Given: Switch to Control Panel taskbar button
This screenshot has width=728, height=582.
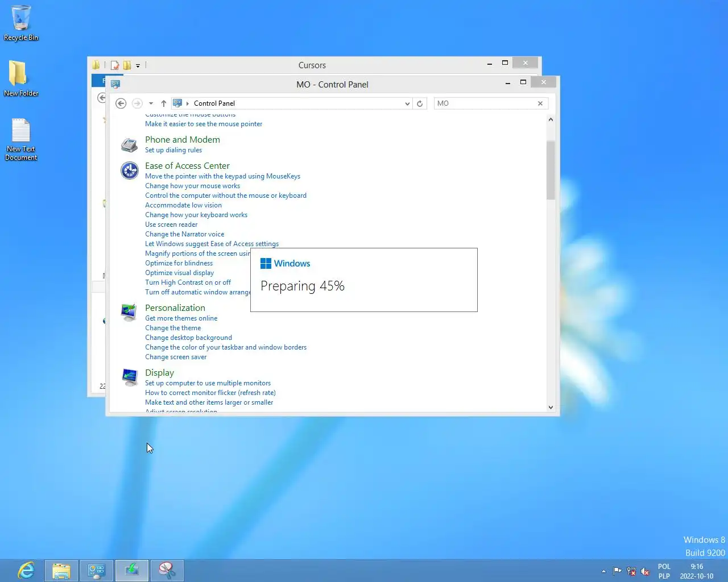Looking at the screenshot, I should tap(97, 570).
